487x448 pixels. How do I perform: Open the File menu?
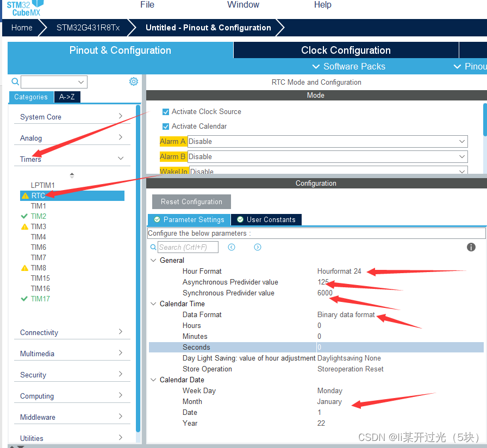coord(147,5)
